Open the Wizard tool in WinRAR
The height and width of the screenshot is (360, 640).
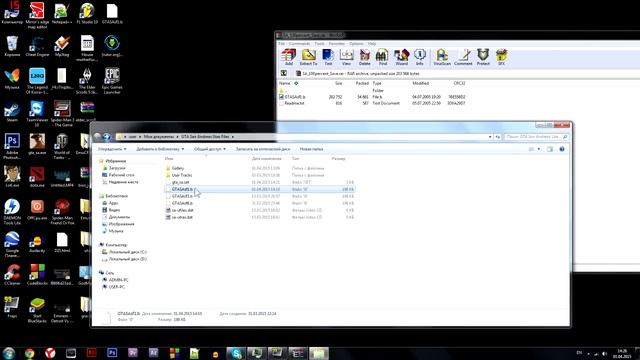[401, 57]
